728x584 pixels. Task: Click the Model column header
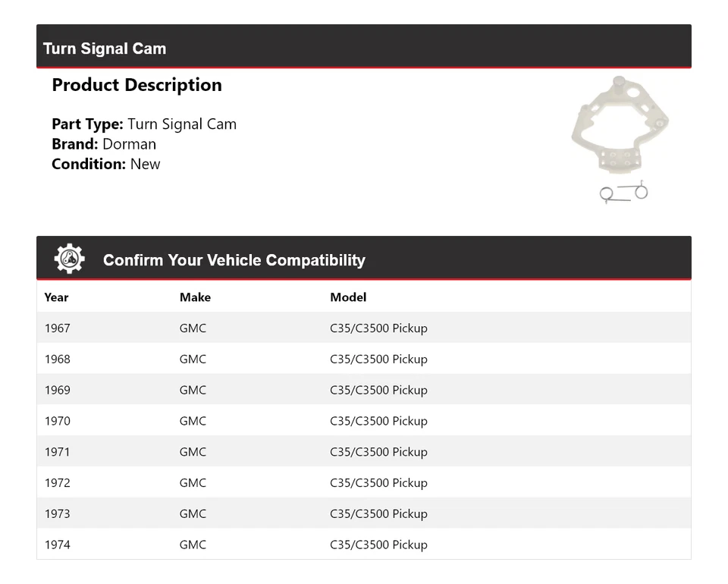pyautogui.click(x=348, y=297)
